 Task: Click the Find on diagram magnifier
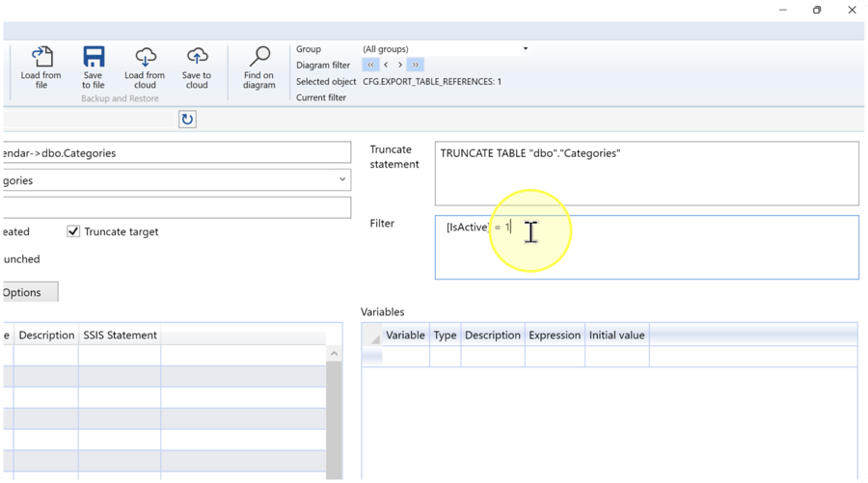click(x=259, y=57)
